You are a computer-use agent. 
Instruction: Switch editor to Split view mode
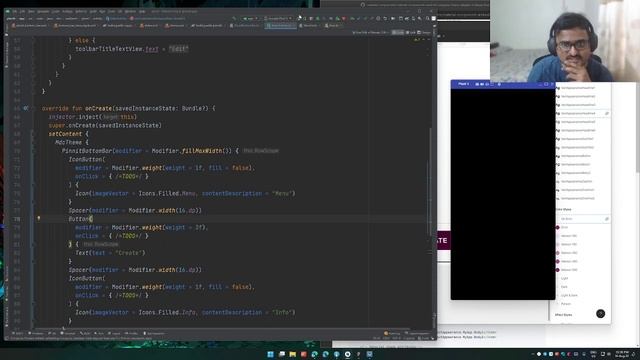(411, 32)
